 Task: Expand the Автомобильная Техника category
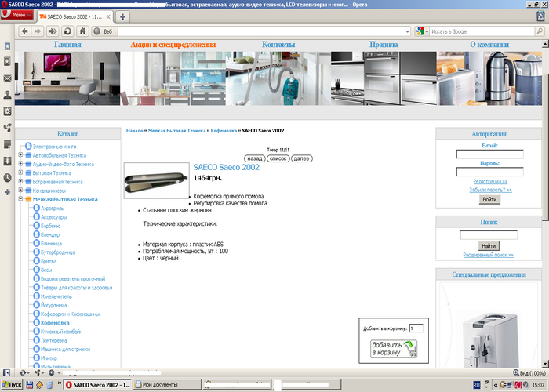click(x=20, y=154)
